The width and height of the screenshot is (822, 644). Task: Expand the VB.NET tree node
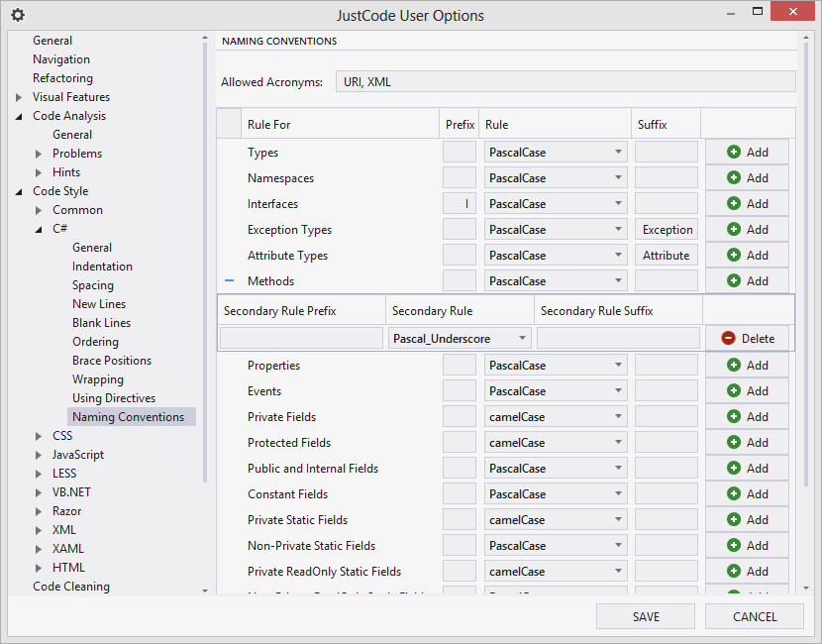tap(39, 492)
